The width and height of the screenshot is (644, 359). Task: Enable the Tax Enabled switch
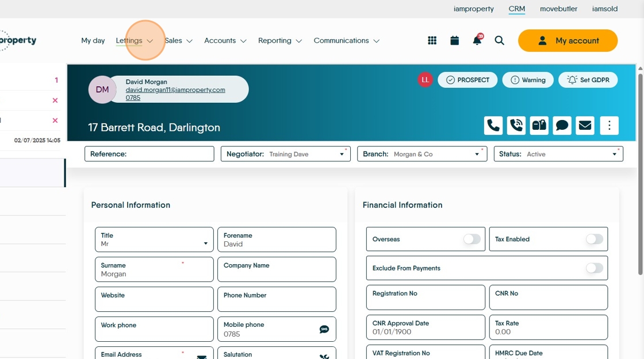point(595,239)
